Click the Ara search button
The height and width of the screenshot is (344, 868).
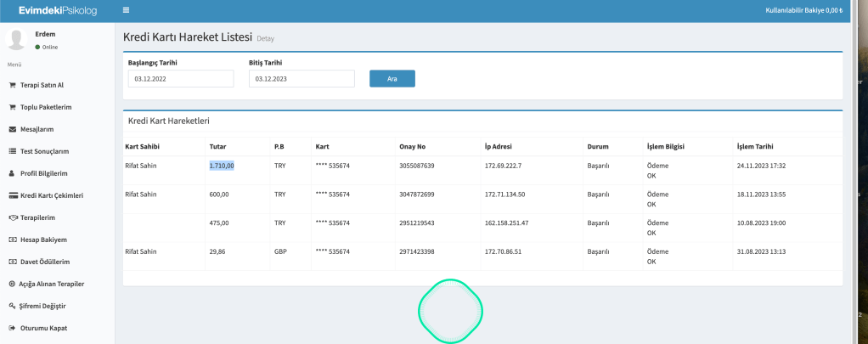(392, 79)
